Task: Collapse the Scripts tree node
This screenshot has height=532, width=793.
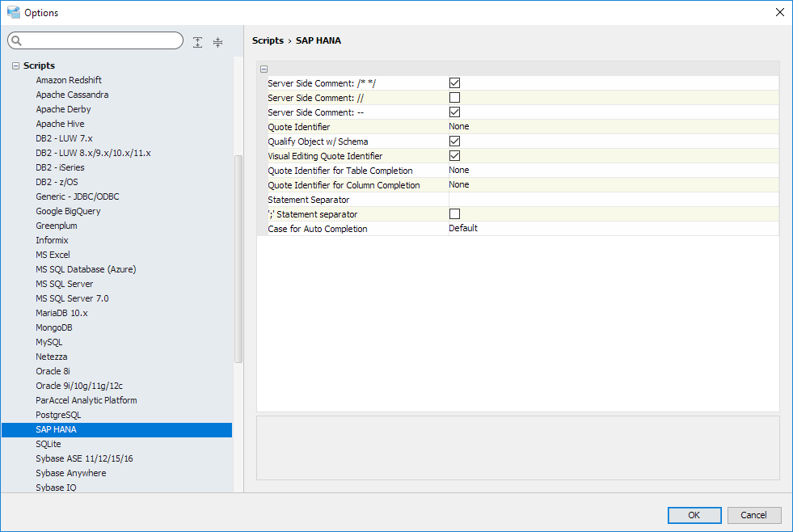Action: (15, 65)
